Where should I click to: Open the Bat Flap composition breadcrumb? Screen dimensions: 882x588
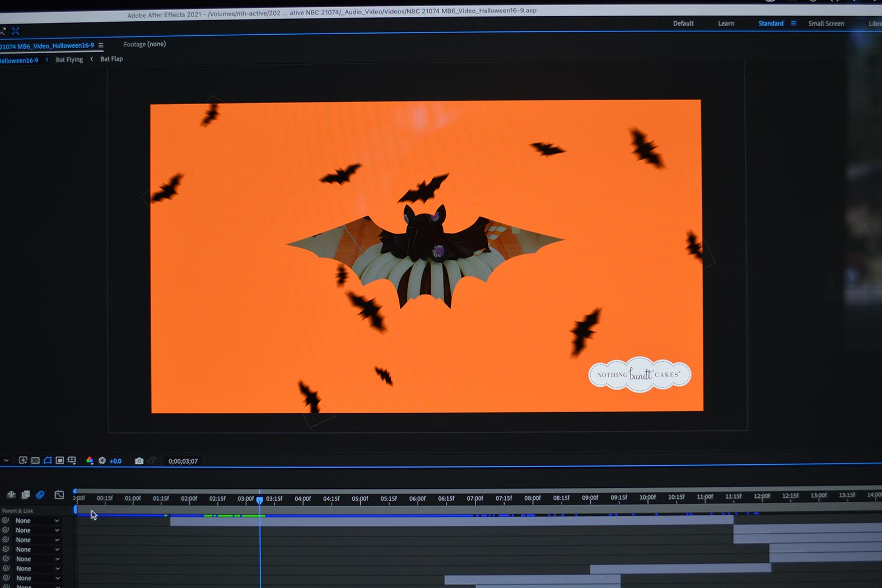111,59
